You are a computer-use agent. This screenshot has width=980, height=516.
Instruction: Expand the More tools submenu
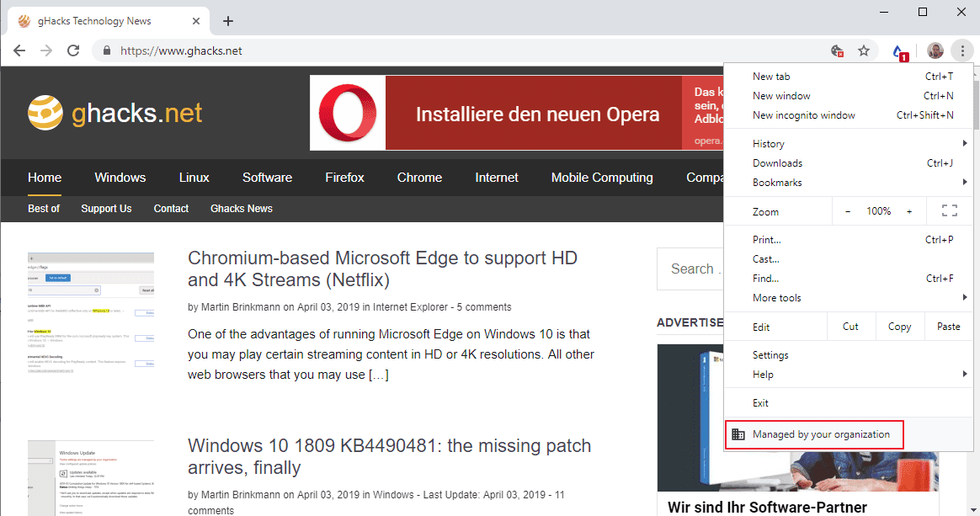click(x=848, y=298)
